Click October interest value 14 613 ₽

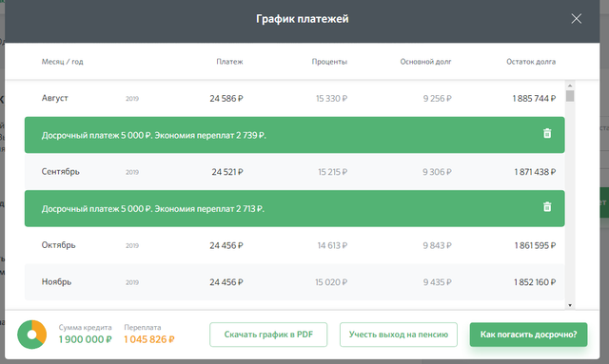click(x=332, y=245)
